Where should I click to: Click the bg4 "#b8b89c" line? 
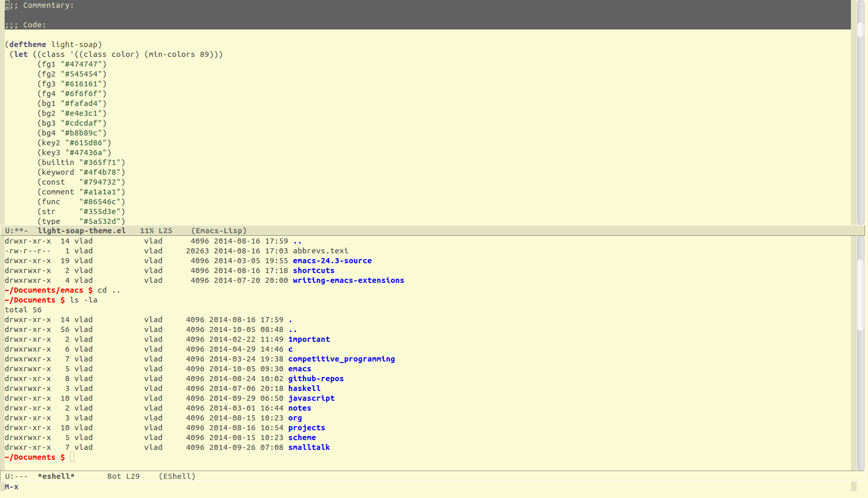(72, 133)
